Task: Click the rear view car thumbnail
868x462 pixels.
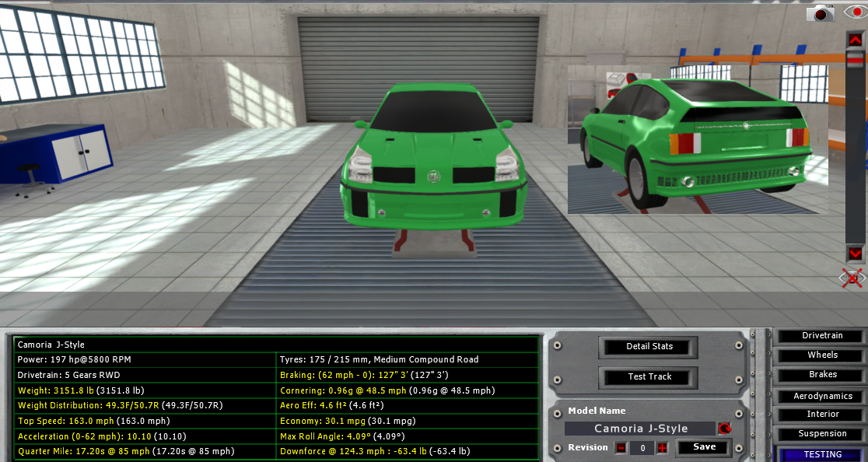Action: coord(697,140)
